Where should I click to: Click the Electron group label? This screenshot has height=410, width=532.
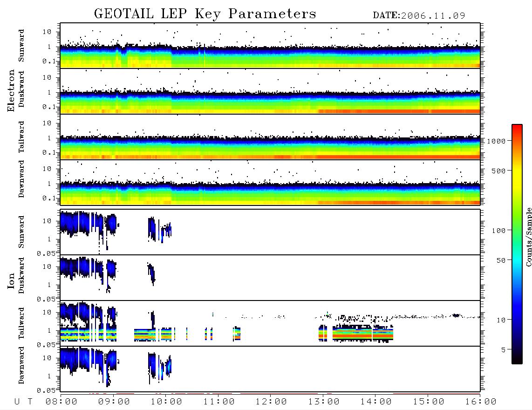click(x=11, y=90)
